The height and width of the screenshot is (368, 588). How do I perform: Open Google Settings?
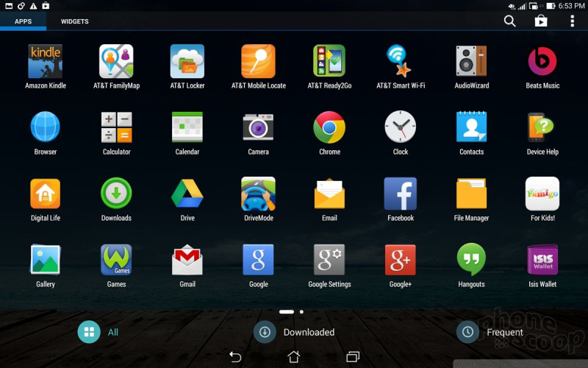coord(329,259)
